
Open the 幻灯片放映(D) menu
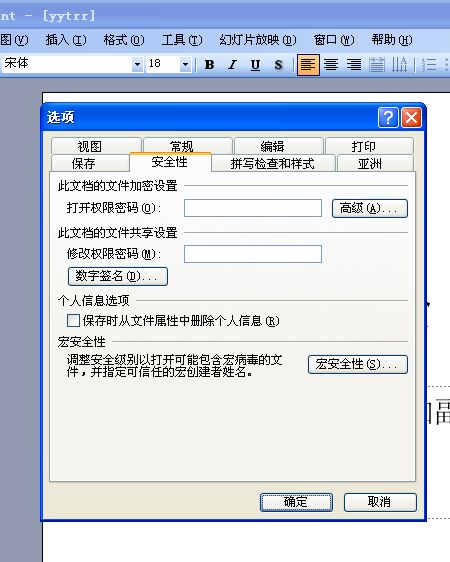[x=258, y=39]
